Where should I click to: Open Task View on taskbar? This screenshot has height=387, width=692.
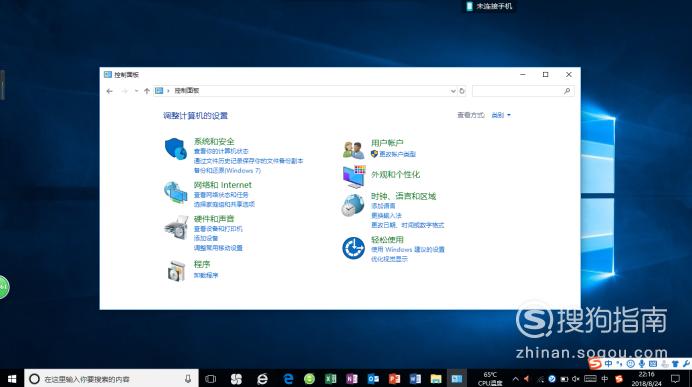pyautogui.click(x=211, y=379)
